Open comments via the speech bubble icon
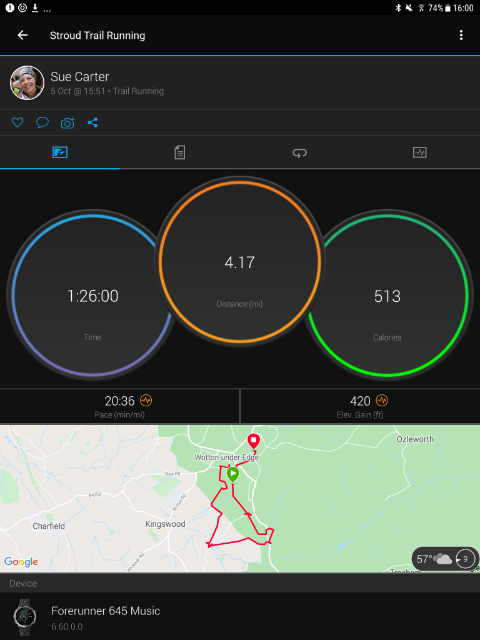Image resolution: width=480 pixels, height=640 pixels. (42, 122)
